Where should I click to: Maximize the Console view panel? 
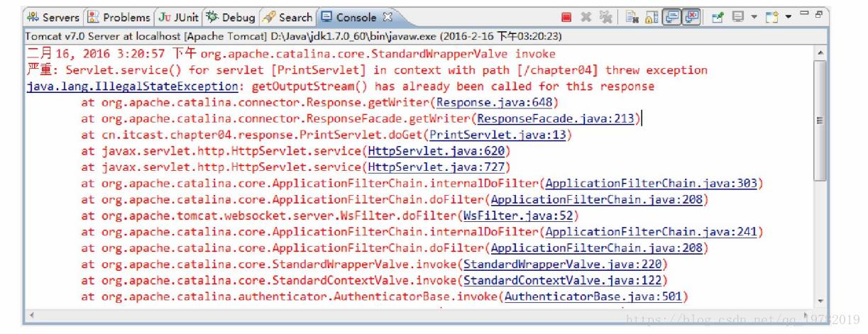point(819,14)
